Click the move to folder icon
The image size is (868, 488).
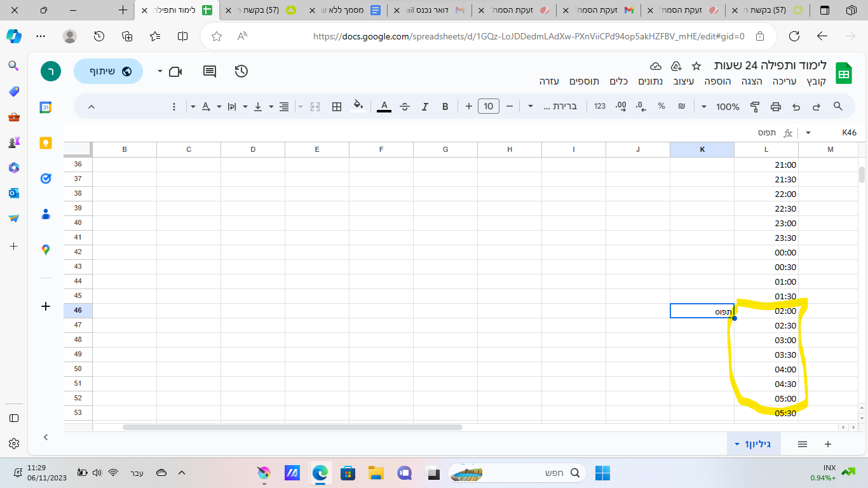[675, 66]
